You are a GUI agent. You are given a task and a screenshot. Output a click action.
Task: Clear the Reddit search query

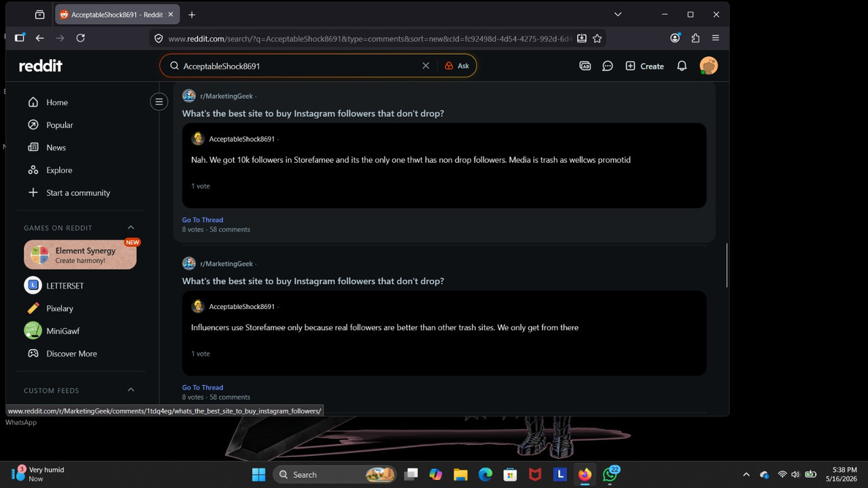pyautogui.click(x=426, y=66)
